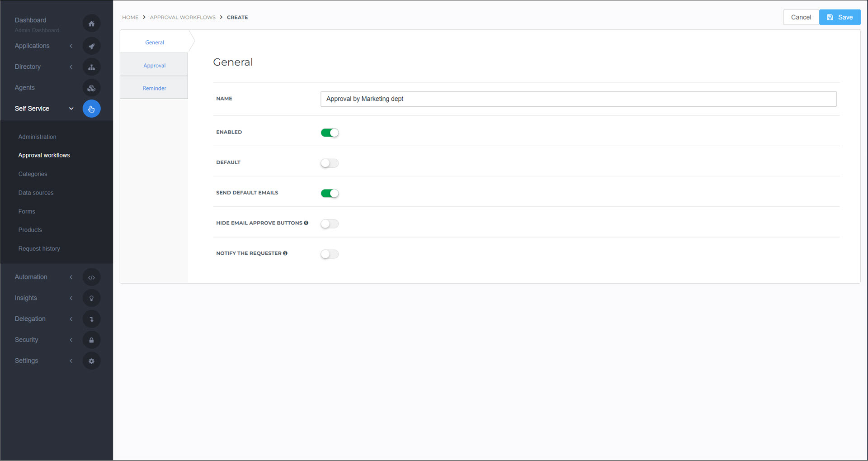Screen dimensions: 868x461
Task: Turn off the Enabled toggle
Action: (330, 133)
